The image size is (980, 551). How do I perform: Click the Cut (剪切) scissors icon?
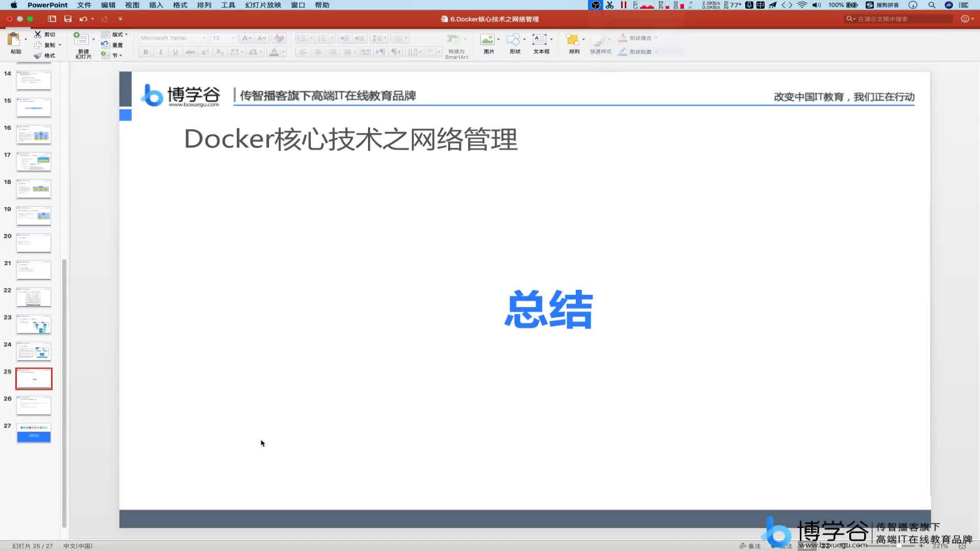click(x=38, y=34)
